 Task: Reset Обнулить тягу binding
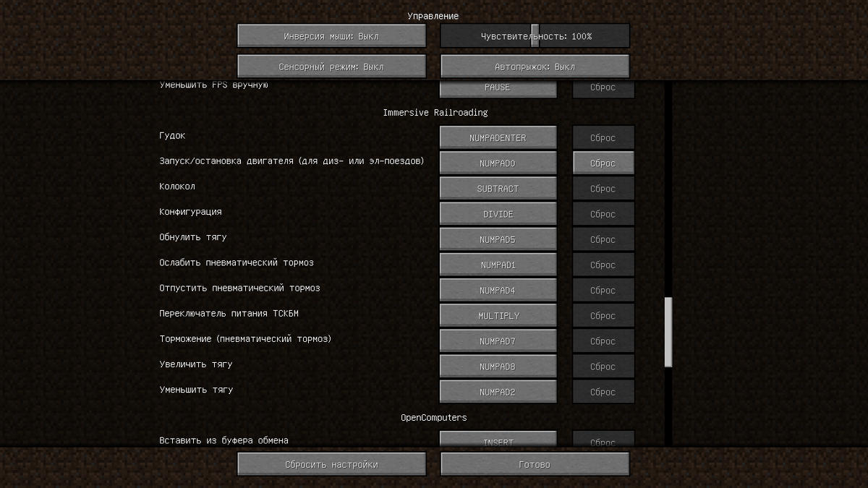[x=603, y=239]
